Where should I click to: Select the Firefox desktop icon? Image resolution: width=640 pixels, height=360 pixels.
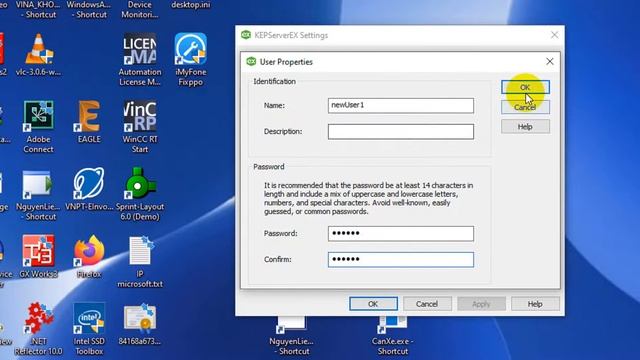[89, 256]
